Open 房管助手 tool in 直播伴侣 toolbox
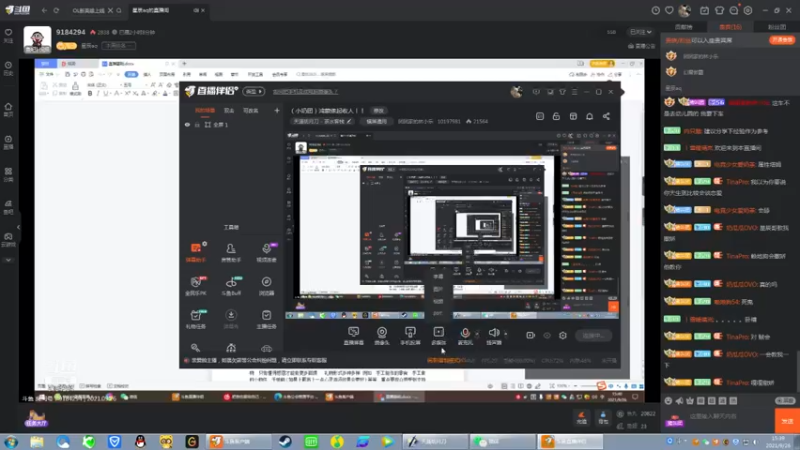Image resolution: width=800 pixels, height=450 pixels. pyautogui.click(x=231, y=252)
